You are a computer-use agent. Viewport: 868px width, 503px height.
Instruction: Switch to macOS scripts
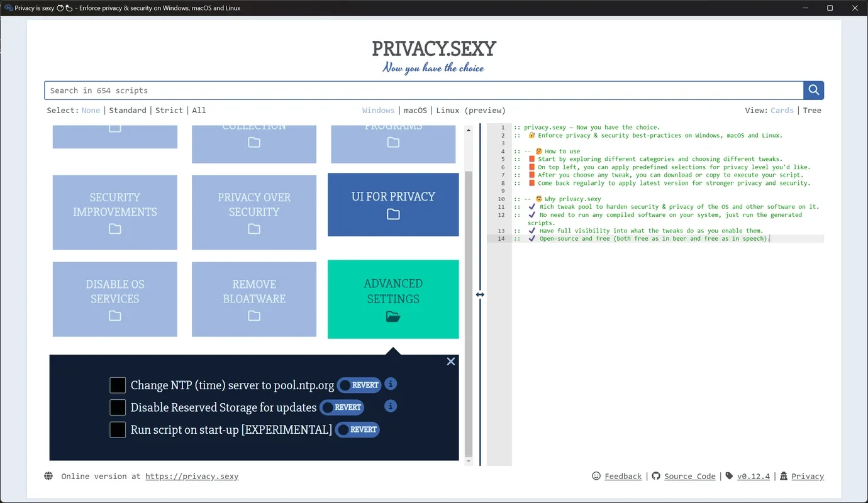(x=415, y=110)
